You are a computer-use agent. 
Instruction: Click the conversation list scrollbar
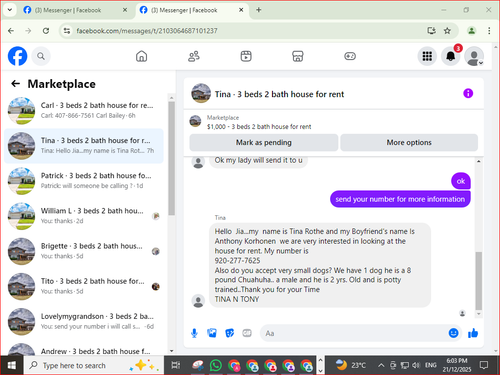click(171, 158)
